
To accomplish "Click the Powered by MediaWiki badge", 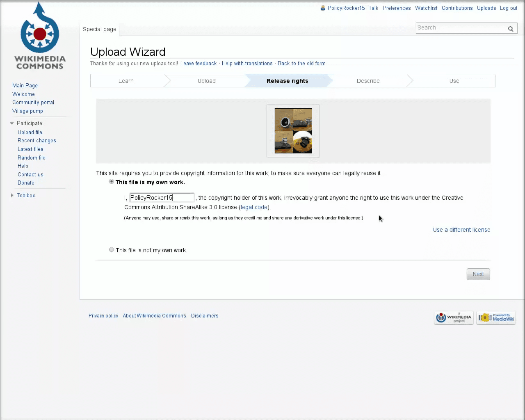I will pos(496,318).
